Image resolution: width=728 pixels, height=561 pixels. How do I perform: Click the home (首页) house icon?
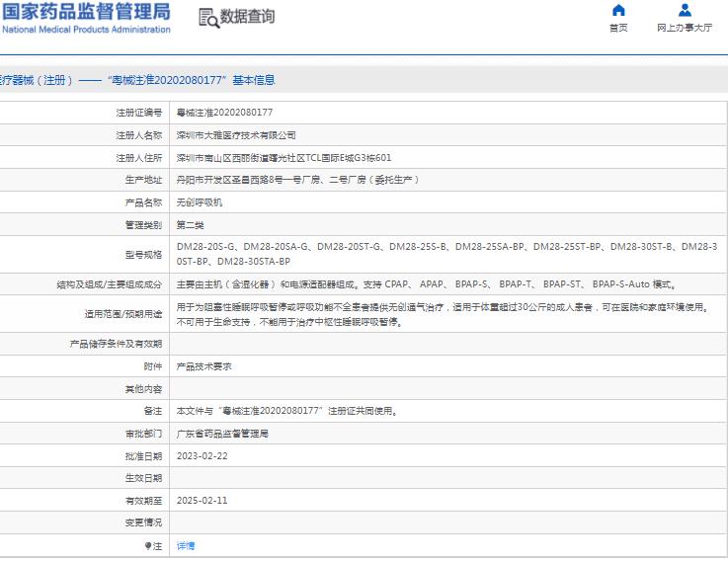tap(618, 10)
